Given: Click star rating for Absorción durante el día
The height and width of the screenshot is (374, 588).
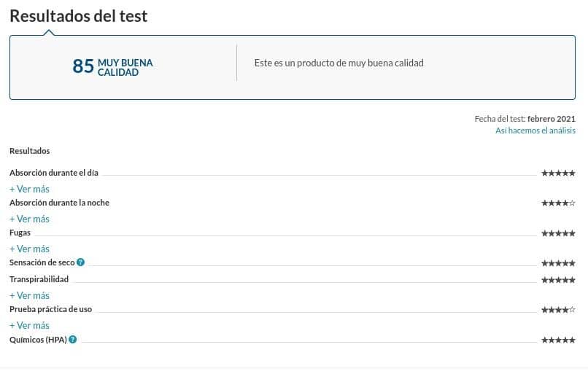Looking at the screenshot, I should (x=558, y=173).
